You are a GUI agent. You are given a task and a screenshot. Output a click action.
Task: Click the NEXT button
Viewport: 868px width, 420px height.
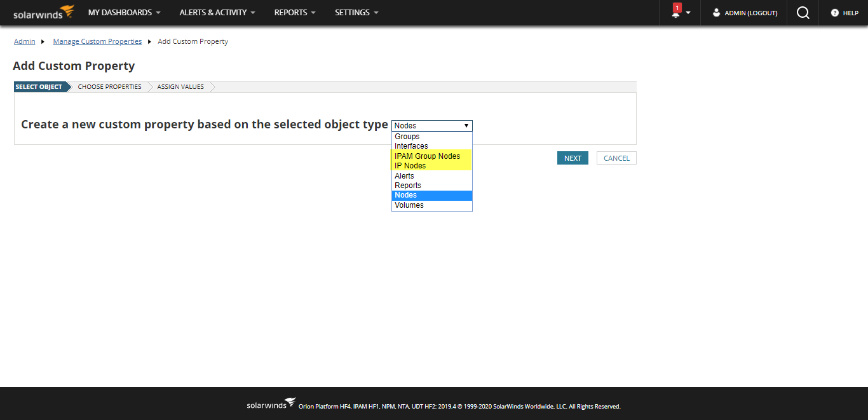tap(573, 158)
